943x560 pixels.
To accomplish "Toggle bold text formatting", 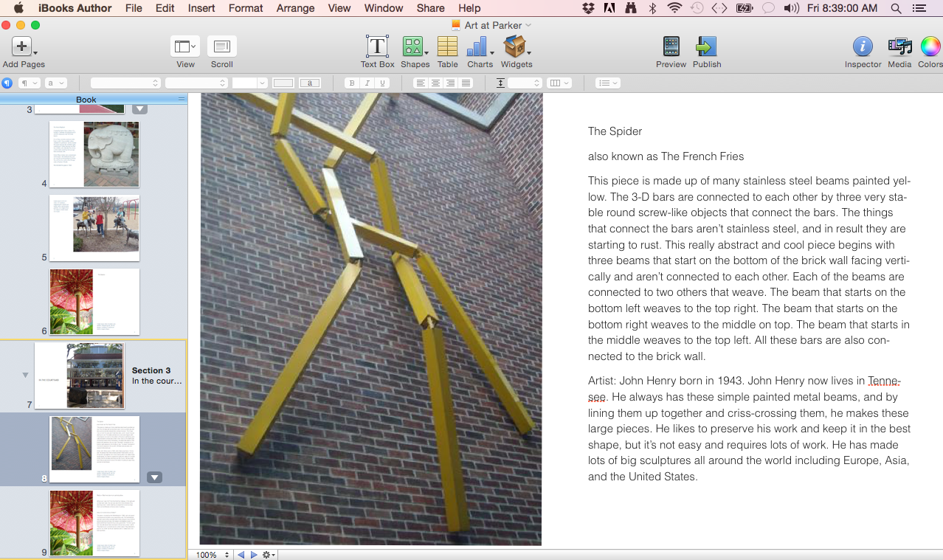I will 352,83.
